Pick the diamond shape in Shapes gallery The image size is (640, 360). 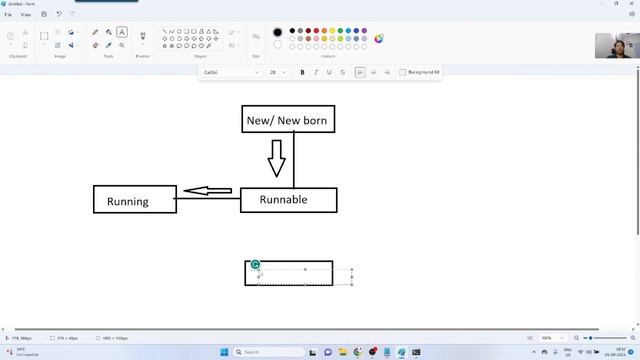pyautogui.click(x=164, y=39)
